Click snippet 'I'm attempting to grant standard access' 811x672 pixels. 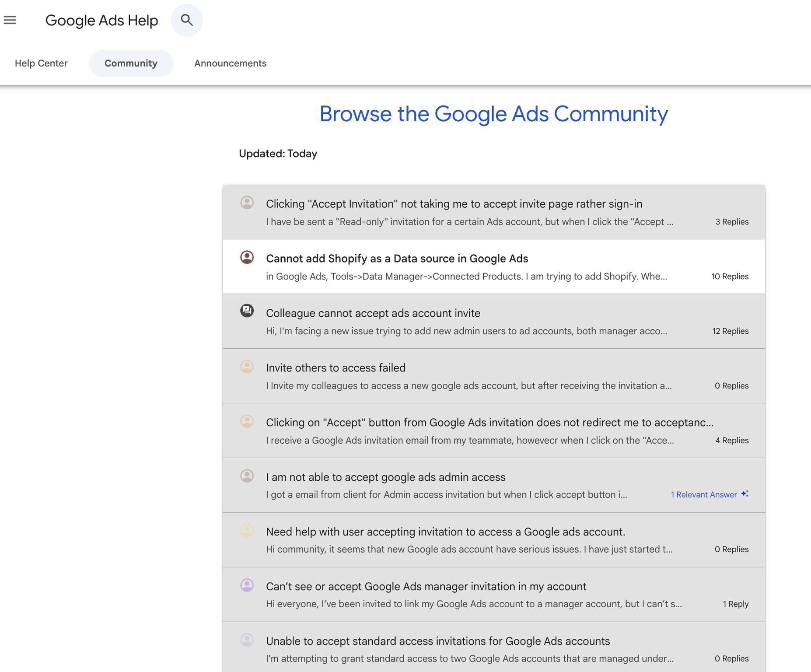[x=470, y=658]
